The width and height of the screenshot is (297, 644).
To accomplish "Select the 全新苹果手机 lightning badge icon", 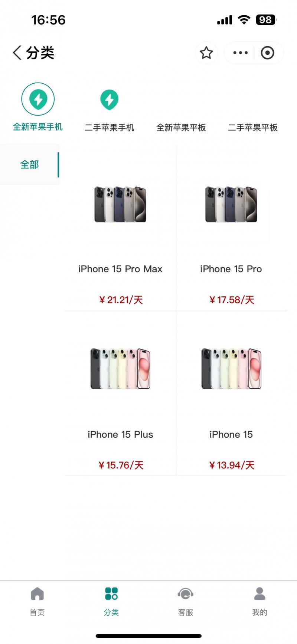I will (x=38, y=99).
